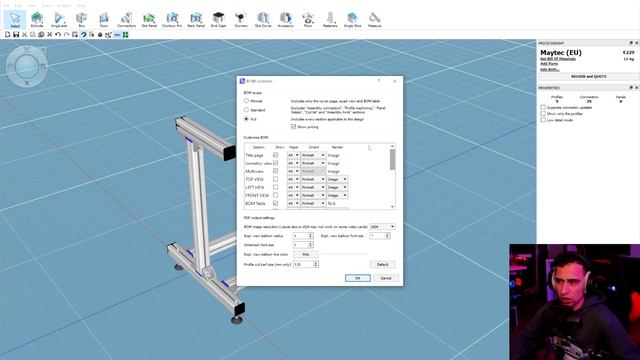Open the Help menu
Screen dimensions: 640x360
[x=81, y=6]
